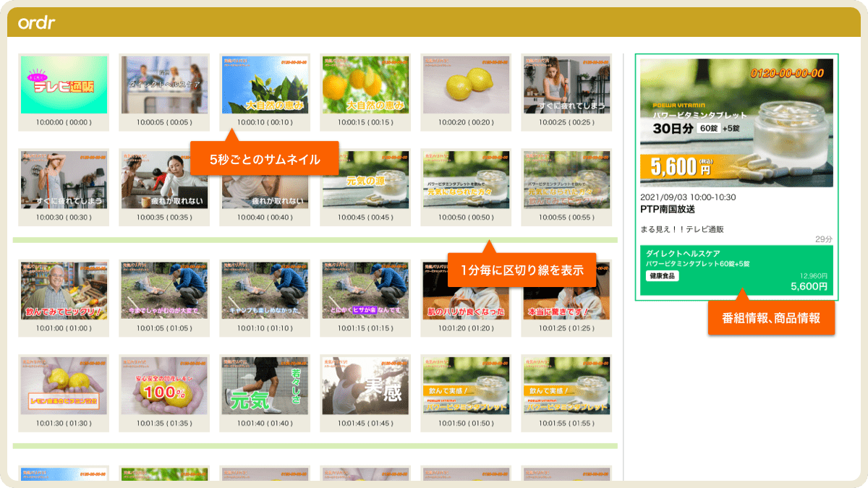Select the 10:00:05 ダイレクトヘルスケア thumbnail
This screenshot has height=488, width=868.
click(x=164, y=85)
